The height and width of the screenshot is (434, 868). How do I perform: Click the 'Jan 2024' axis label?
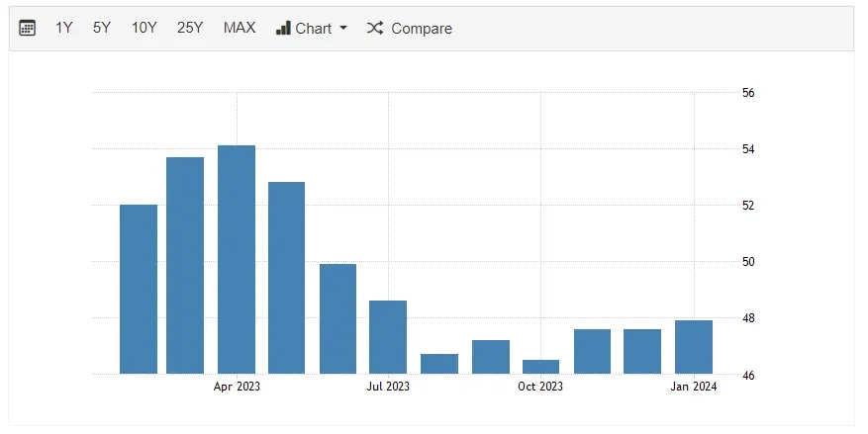694,387
